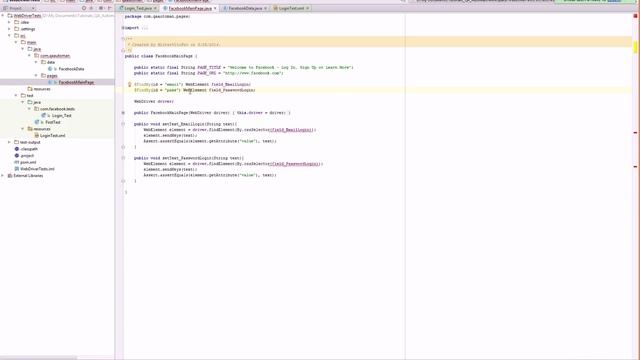The image size is (640, 360).
Task: Collapse the WebDriverTests root node
Action: pyautogui.click(x=3, y=16)
